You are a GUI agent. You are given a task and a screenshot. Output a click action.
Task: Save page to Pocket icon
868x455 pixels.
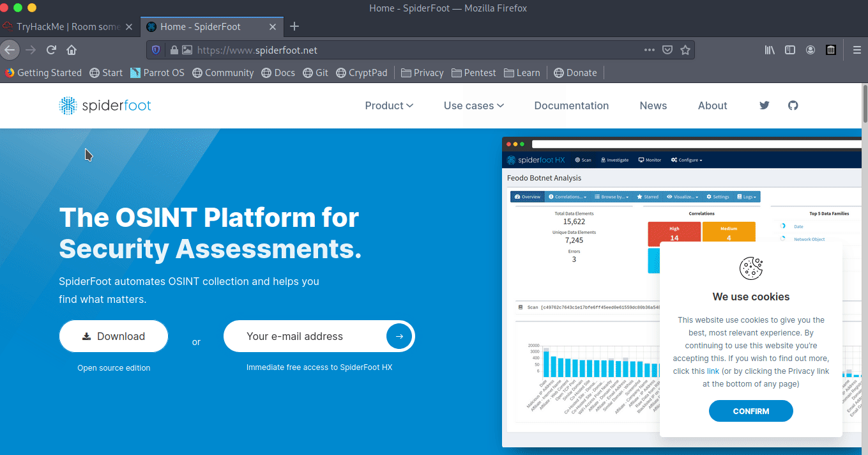(667, 50)
